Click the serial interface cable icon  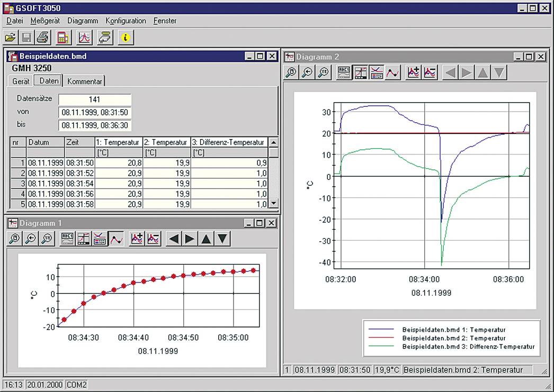105,38
